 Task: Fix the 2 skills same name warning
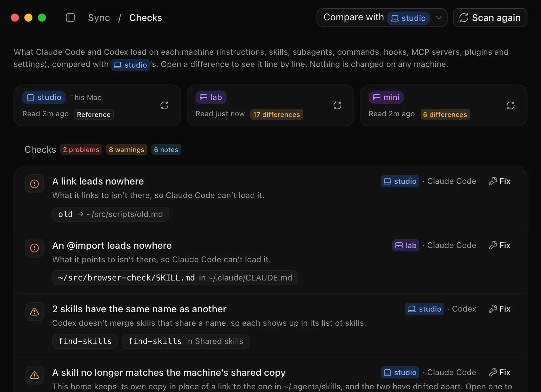[x=500, y=309]
